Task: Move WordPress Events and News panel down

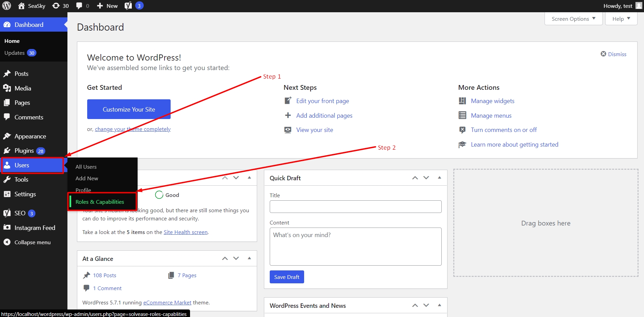Action: (426, 305)
